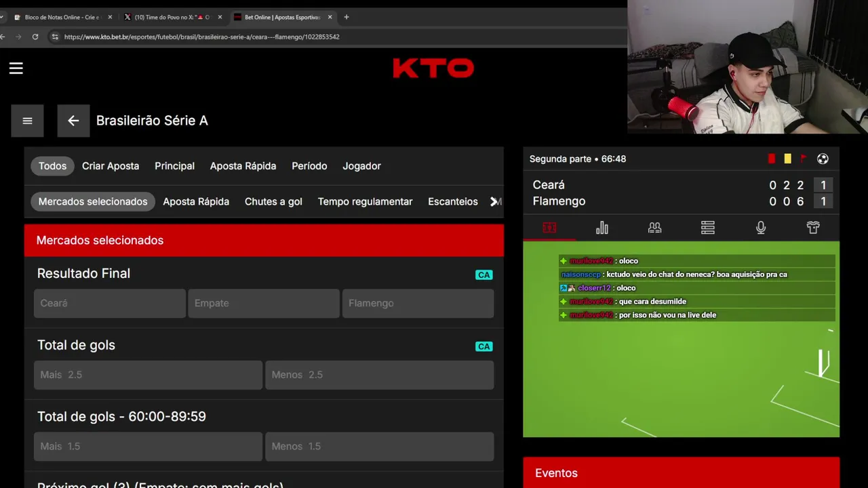Click the CA badge next to Total de gols
The width and height of the screenshot is (868, 488).
coord(484,346)
